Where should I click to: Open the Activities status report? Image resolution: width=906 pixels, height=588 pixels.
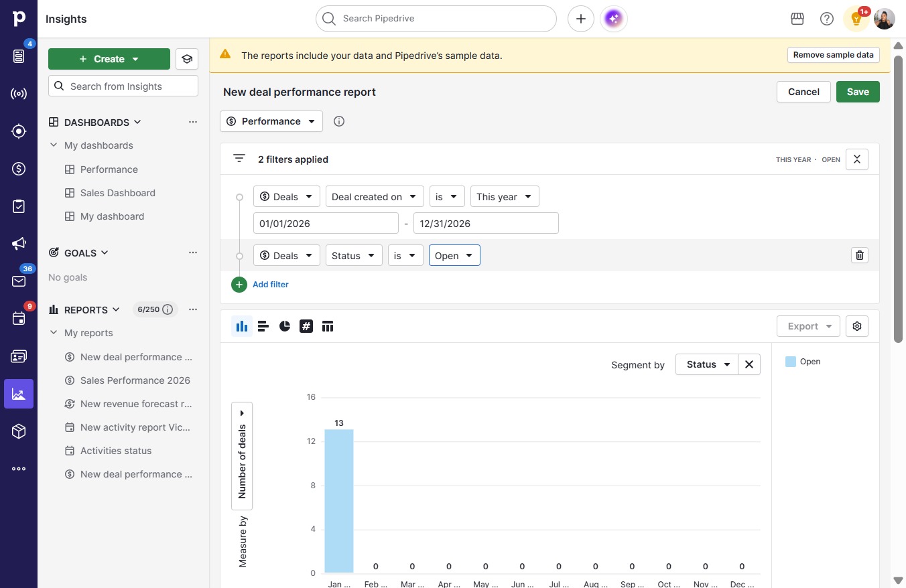pyautogui.click(x=116, y=451)
